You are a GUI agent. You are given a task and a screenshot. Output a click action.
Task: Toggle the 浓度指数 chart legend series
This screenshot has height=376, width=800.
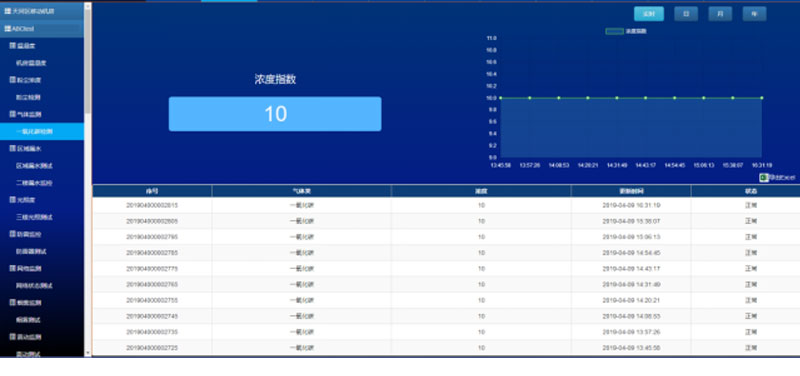(x=626, y=31)
